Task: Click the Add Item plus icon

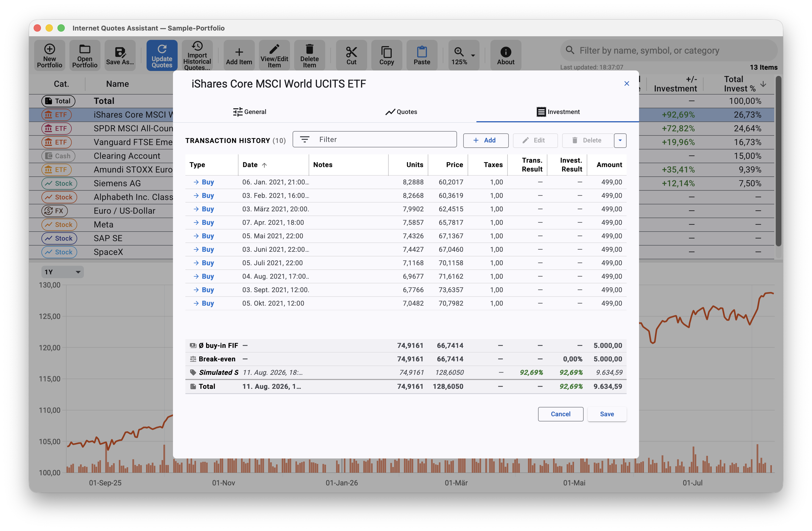Action: tap(239, 55)
